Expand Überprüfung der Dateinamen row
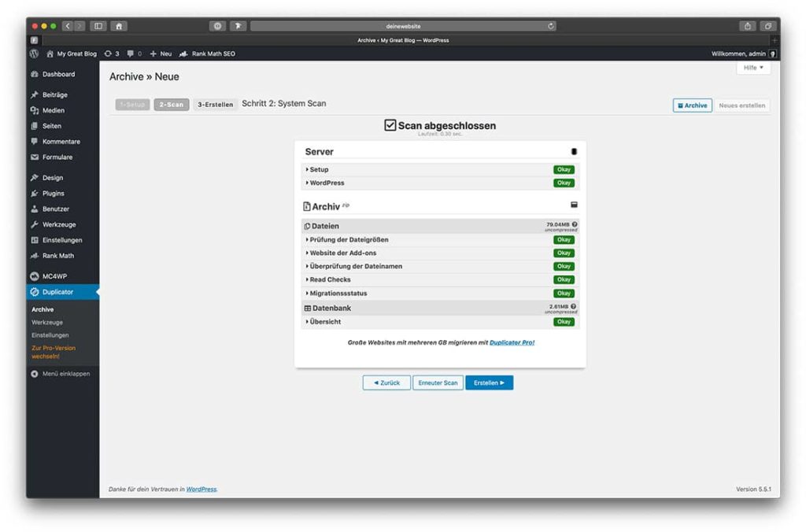The height and width of the screenshot is (532, 806). (440, 266)
